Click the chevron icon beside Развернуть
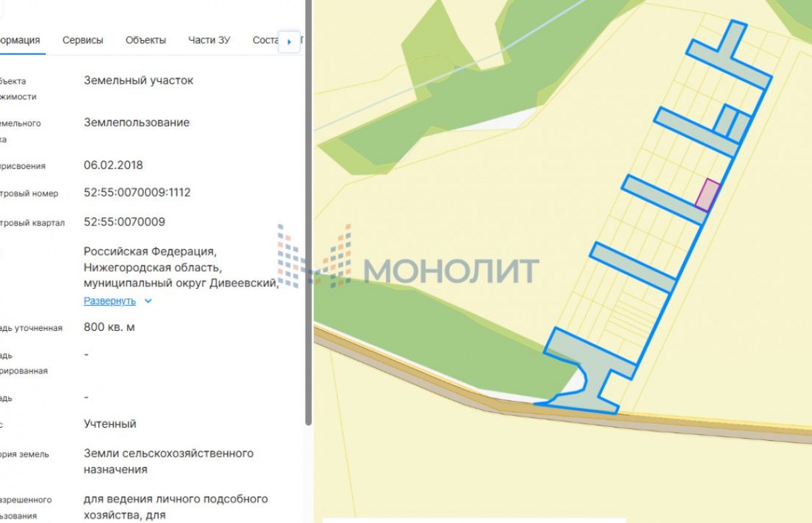Viewport: 812px width, 523px height. pos(148,301)
